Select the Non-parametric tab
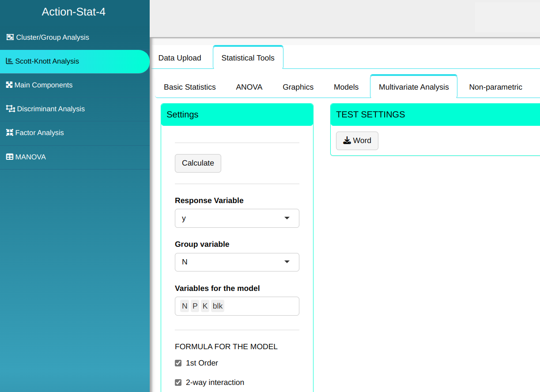This screenshot has height=392, width=540. coord(495,87)
